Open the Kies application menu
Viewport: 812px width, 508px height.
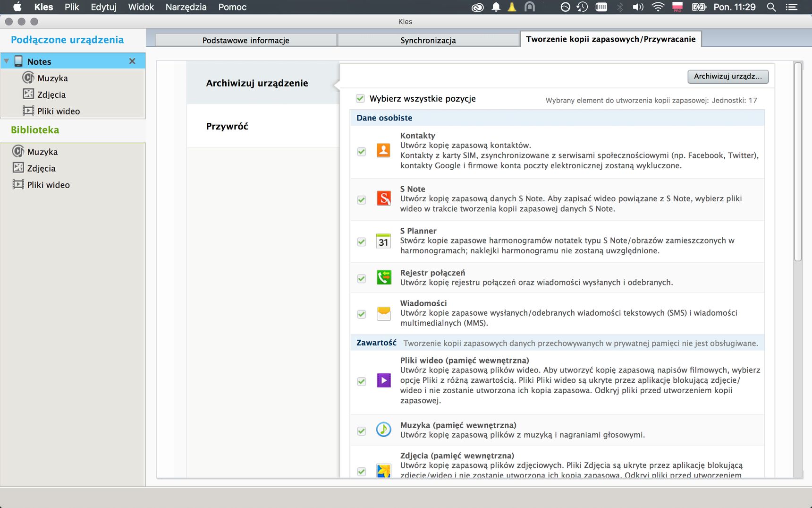tap(43, 7)
